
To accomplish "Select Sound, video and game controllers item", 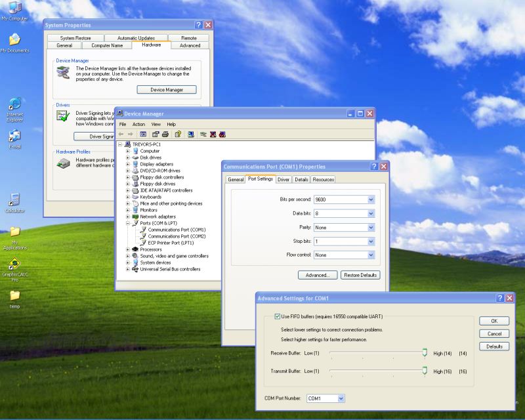I will click(174, 256).
